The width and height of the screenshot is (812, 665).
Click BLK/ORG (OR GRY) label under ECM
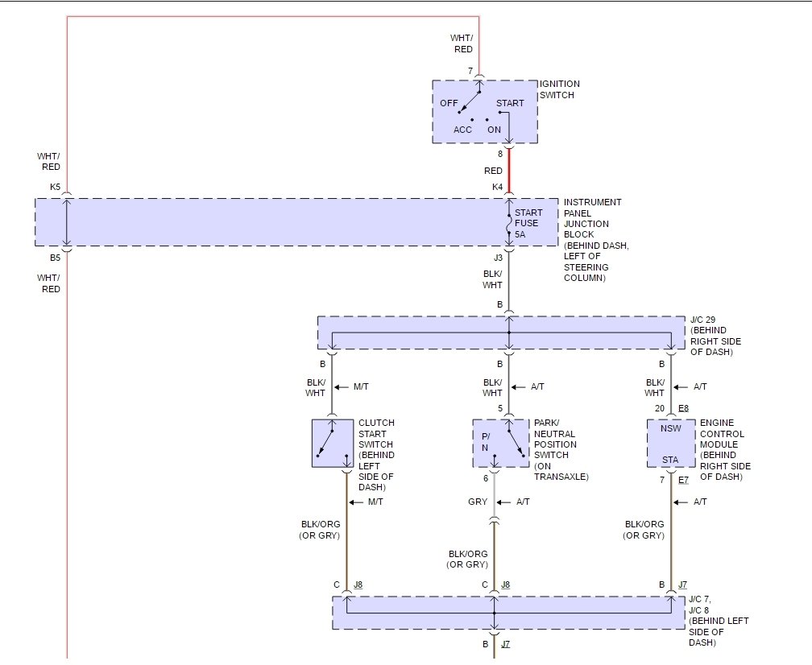click(644, 530)
